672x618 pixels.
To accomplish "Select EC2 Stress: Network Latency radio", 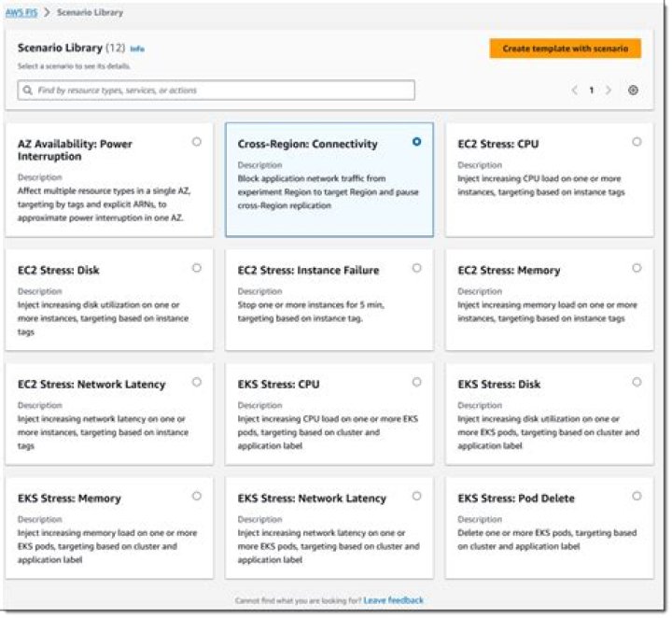I will coord(196,382).
